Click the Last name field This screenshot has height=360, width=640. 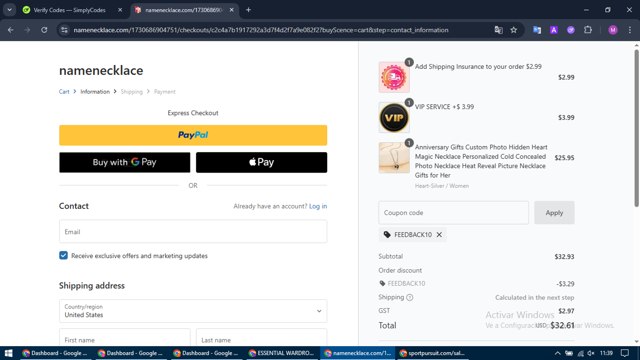click(x=261, y=338)
